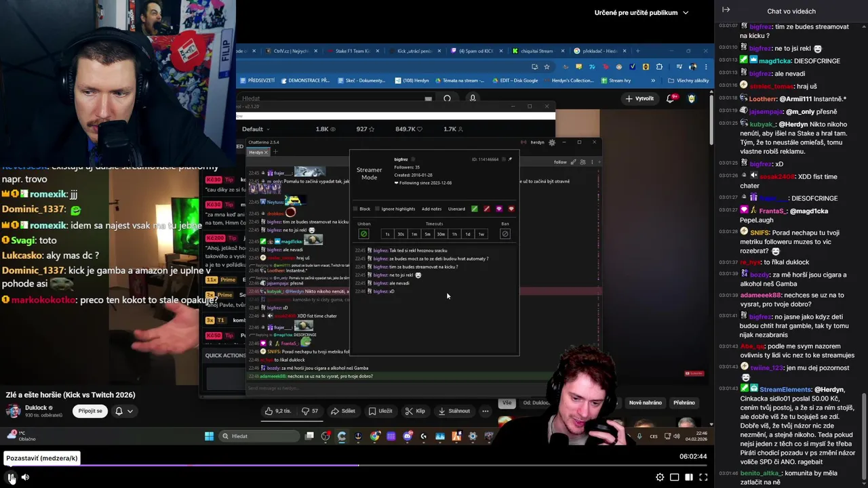Click the red slashed icon beside Usercard
This screenshot has height=488, width=868.
486,209
